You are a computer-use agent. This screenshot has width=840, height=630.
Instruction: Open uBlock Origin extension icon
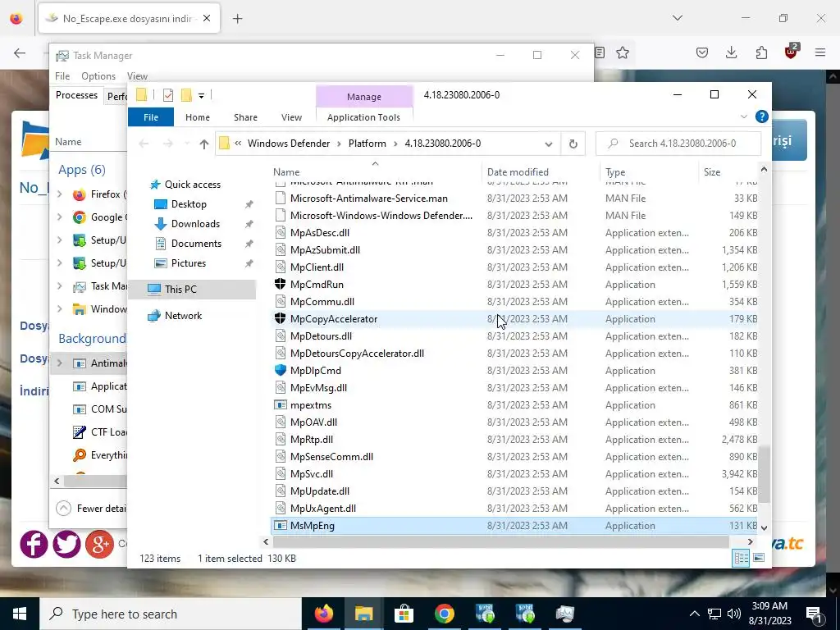click(x=791, y=52)
